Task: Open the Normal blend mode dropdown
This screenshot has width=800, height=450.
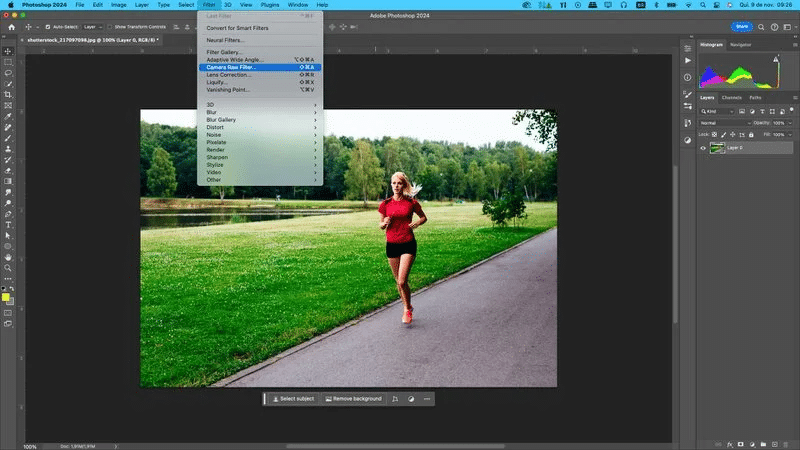Action: click(x=725, y=123)
